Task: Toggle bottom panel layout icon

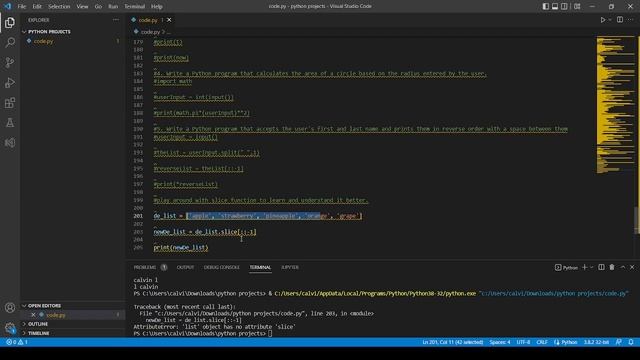Action: click(x=555, y=6)
